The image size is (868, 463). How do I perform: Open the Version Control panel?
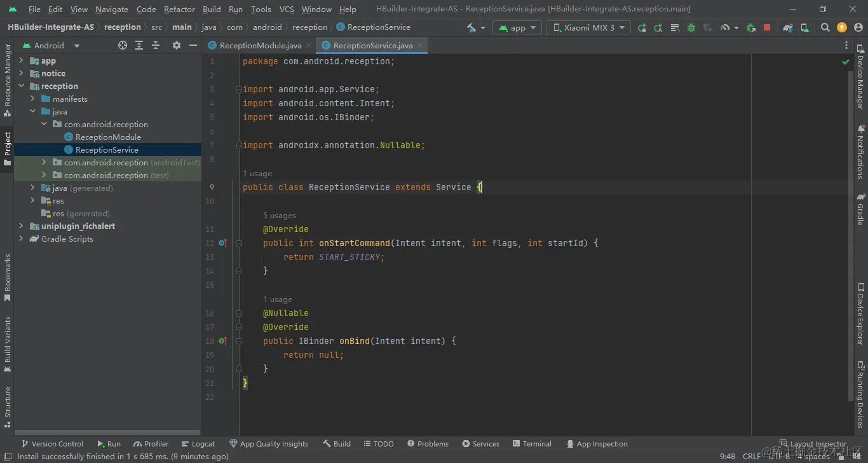pyautogui.click(x=52, y=444)
